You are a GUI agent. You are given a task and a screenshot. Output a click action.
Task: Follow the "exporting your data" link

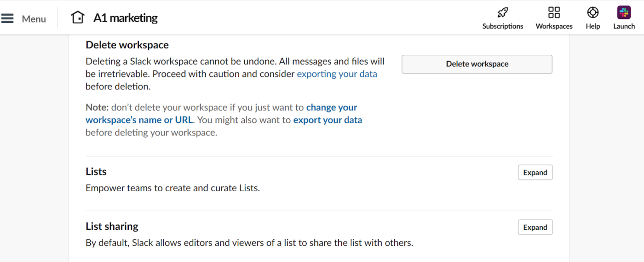tap(337, 74)
